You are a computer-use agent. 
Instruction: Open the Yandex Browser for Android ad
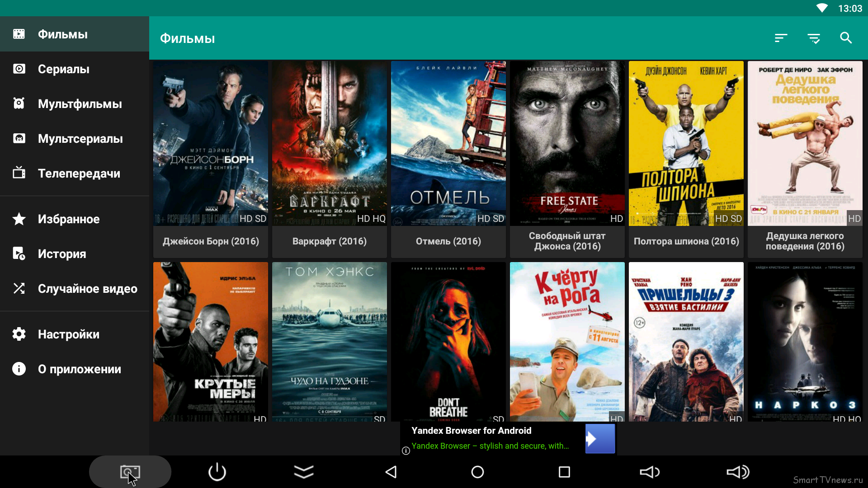pyautogui.click(x=508, y=438)
